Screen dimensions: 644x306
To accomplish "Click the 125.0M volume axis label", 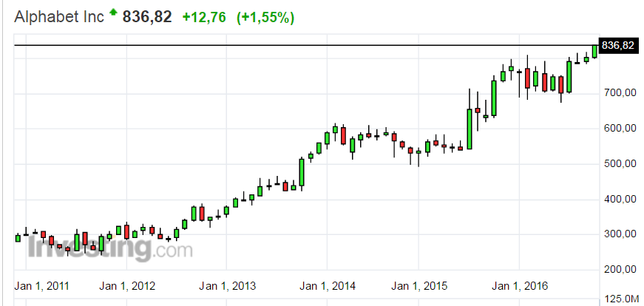I will click(x=622, y=298).
